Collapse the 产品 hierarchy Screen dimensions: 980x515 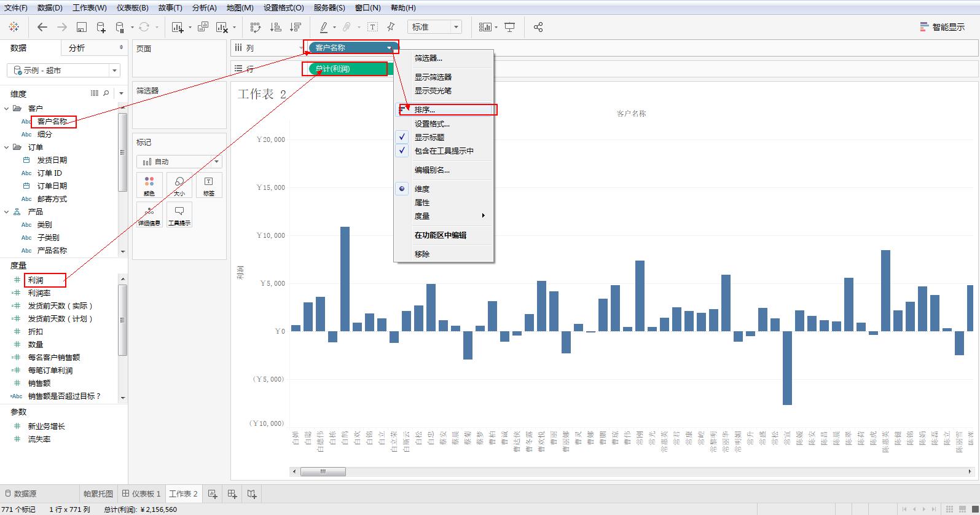(7, 211)
